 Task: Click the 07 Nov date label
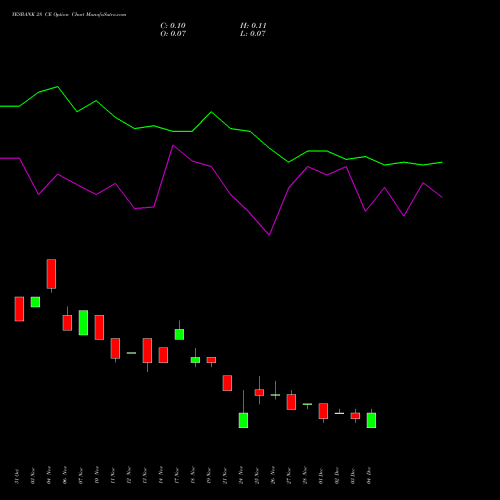[x=81, y=476]
